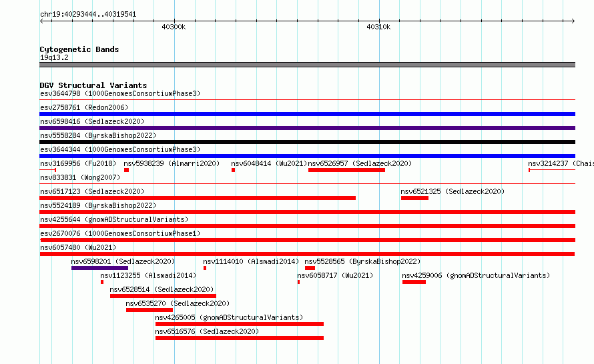
Task: Select the red nsv6516576 variant bar
Action: point(240,338)
